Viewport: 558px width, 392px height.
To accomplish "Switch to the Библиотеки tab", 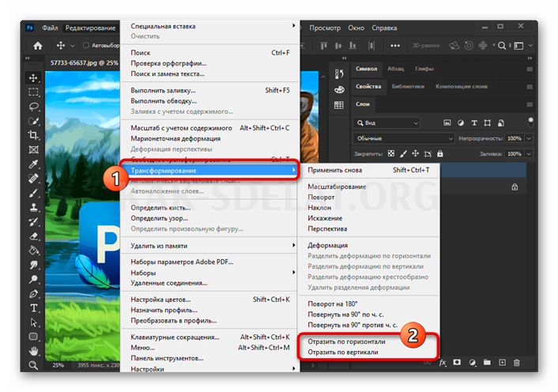I will pyautogui.click(x=408, y=86).
